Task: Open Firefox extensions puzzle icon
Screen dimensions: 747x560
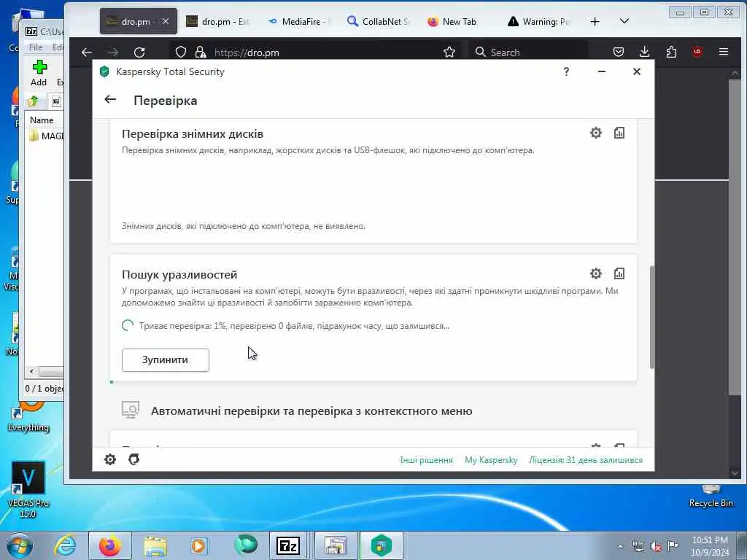Action: click(x=671, y=52)
